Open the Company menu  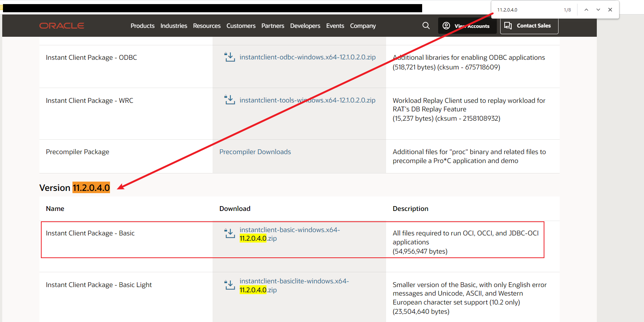(363, 26)
